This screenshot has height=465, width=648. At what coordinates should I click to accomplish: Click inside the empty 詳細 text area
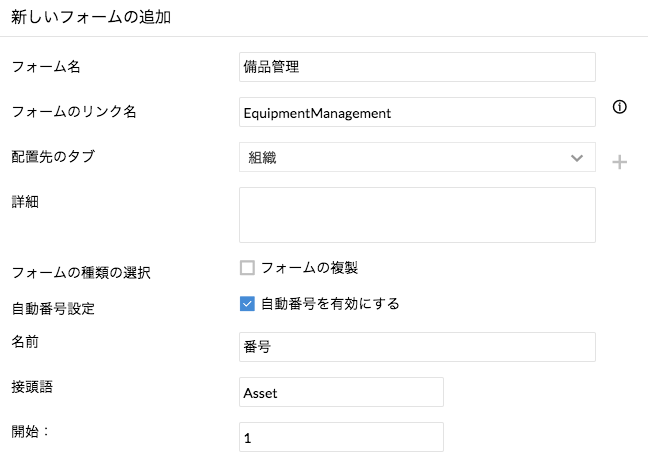[x=417, y=215]
